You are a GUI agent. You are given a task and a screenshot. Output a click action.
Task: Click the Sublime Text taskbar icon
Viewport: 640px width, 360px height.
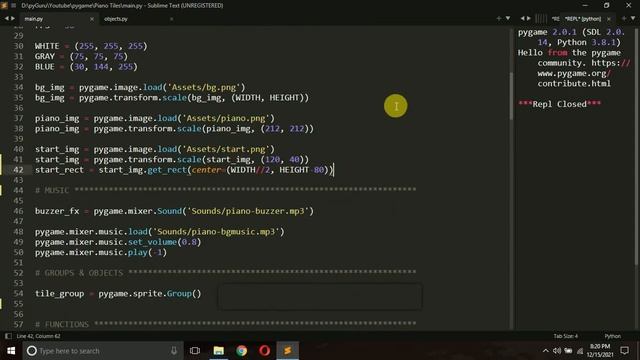[x=288, y=351]
